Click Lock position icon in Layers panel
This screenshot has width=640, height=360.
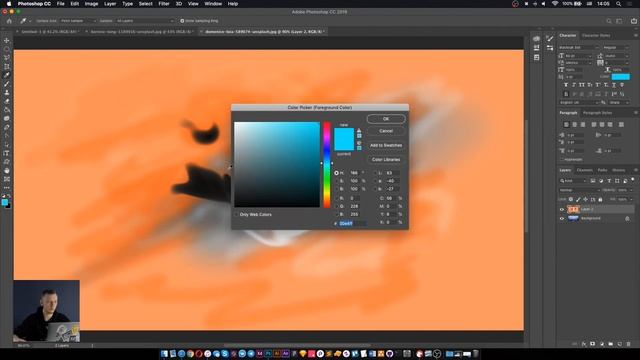pos(585,199)
